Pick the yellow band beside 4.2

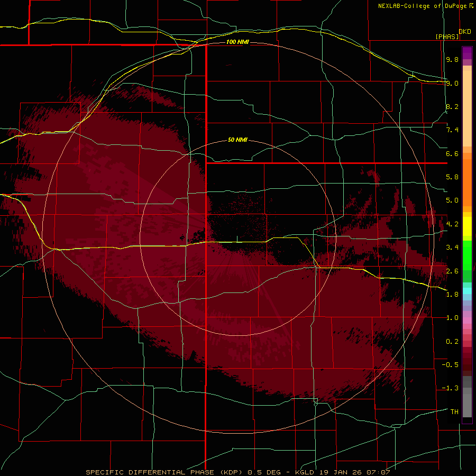tap(467, 226)
